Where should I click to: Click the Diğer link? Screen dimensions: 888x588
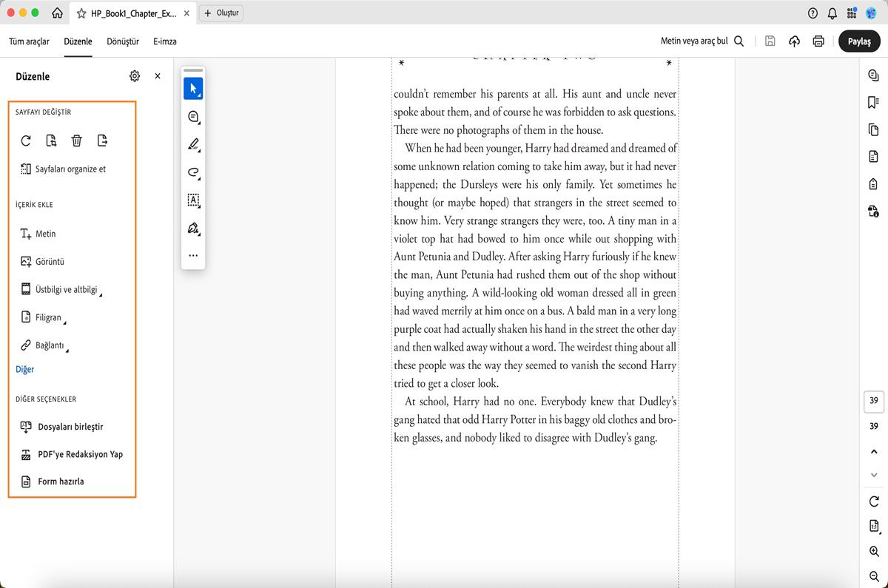(25, 369)
